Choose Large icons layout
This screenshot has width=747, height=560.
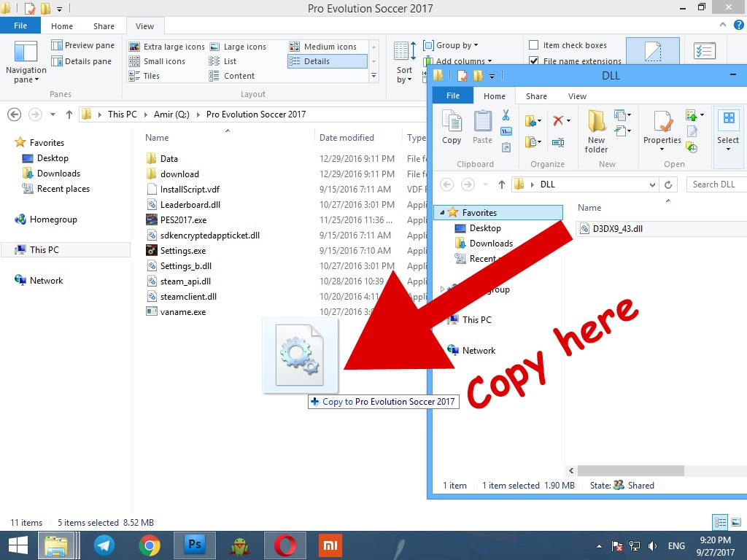(x=239, y=47)
